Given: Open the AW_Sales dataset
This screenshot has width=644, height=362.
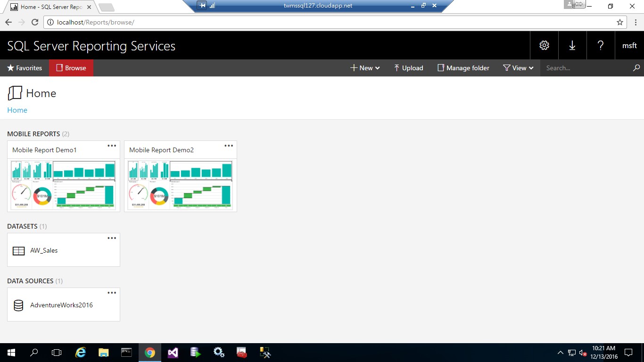Looking at the screenshot, I should (x=64, y=250).
